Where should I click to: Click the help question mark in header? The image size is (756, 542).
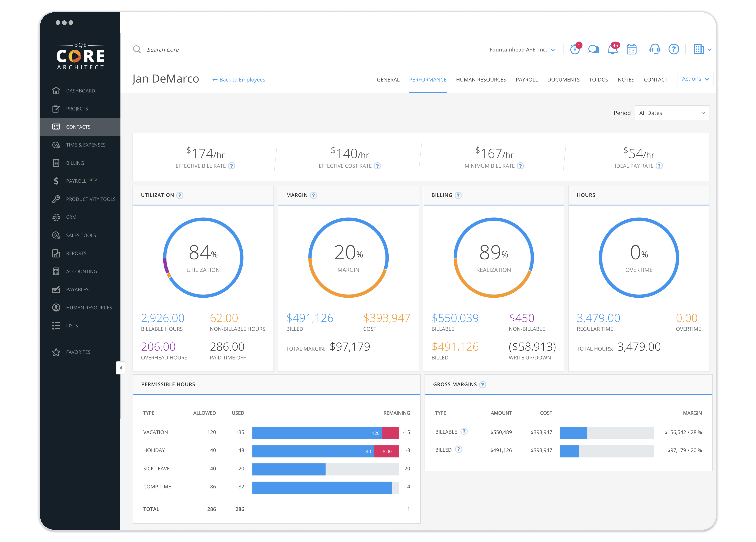click(674, 49)
